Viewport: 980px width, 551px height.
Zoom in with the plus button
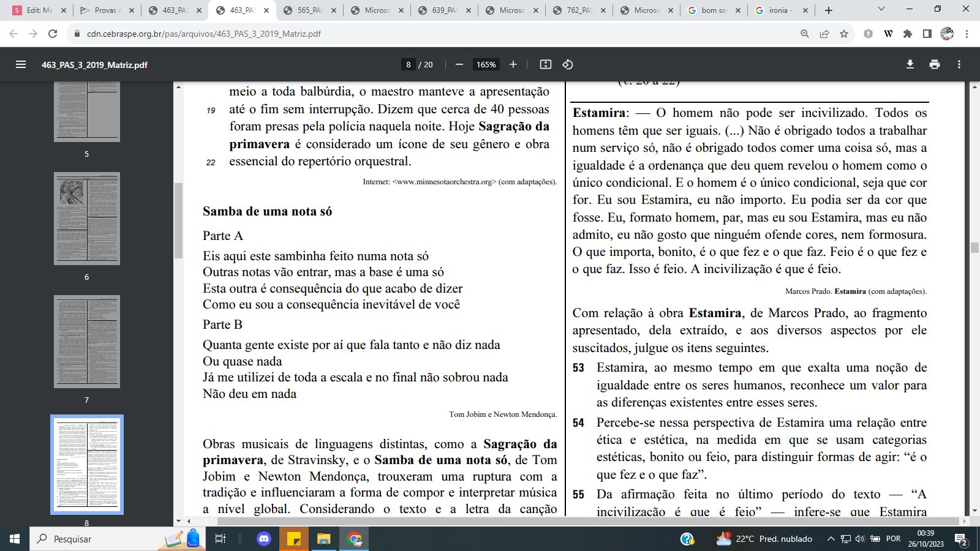click(513, 64)
